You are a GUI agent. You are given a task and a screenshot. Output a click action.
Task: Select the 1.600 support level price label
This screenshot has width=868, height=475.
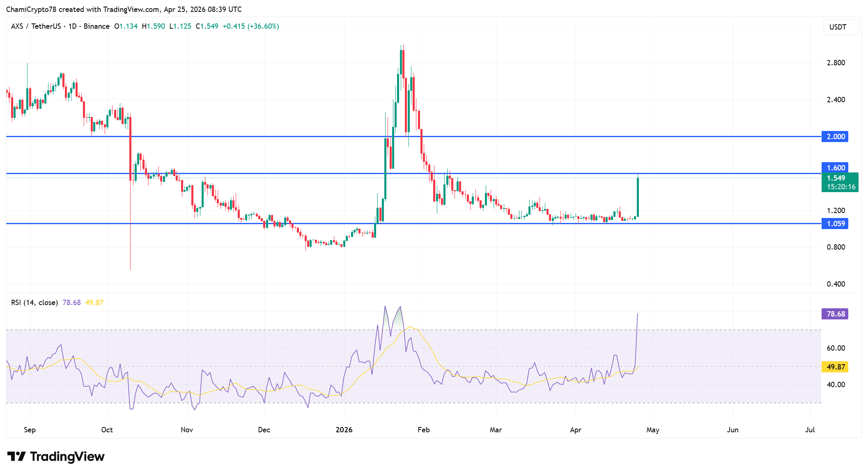point(836,168)
